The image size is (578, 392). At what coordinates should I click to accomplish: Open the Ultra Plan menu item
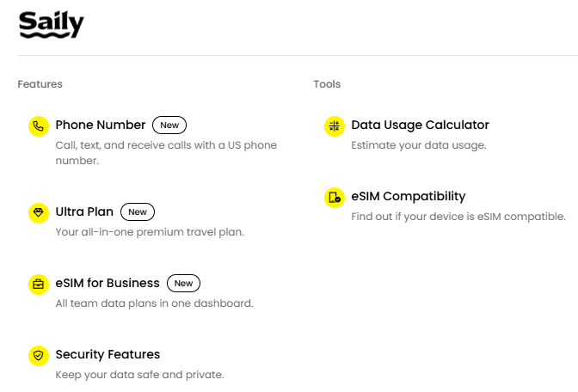84,211
